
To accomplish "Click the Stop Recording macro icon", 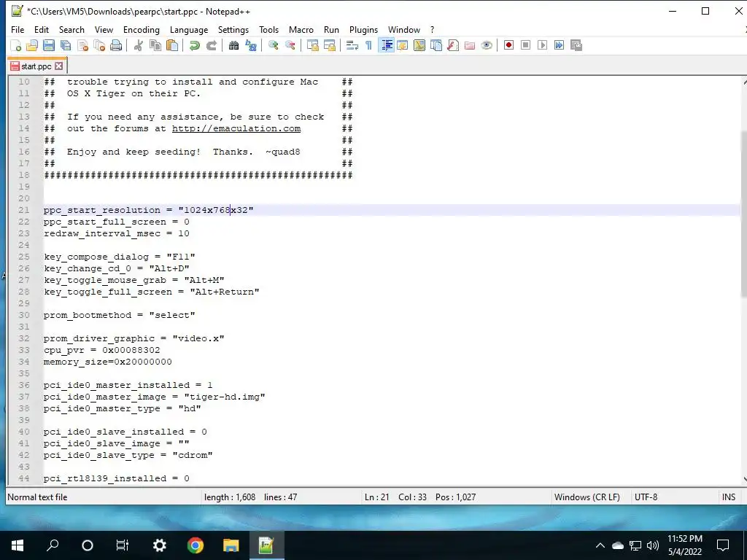I will click(x=525, y=46).
